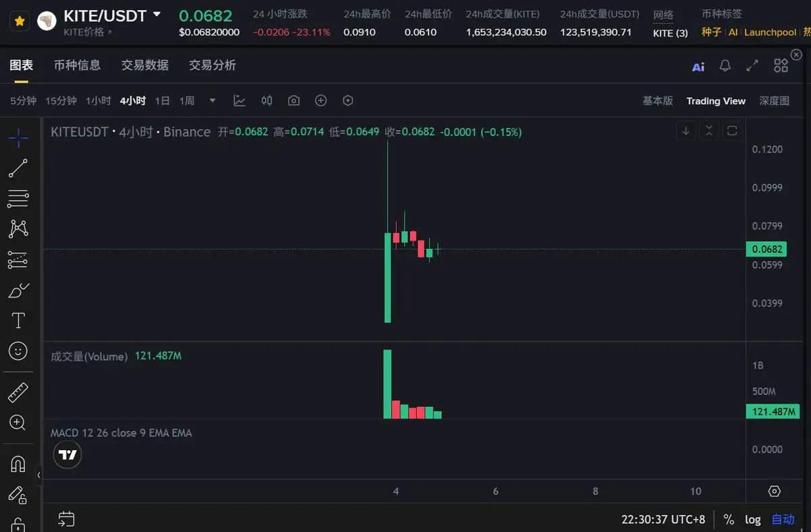This screenshot has height=532, width=811.
Task: Click the AI token tag
Action: point(733,32)
